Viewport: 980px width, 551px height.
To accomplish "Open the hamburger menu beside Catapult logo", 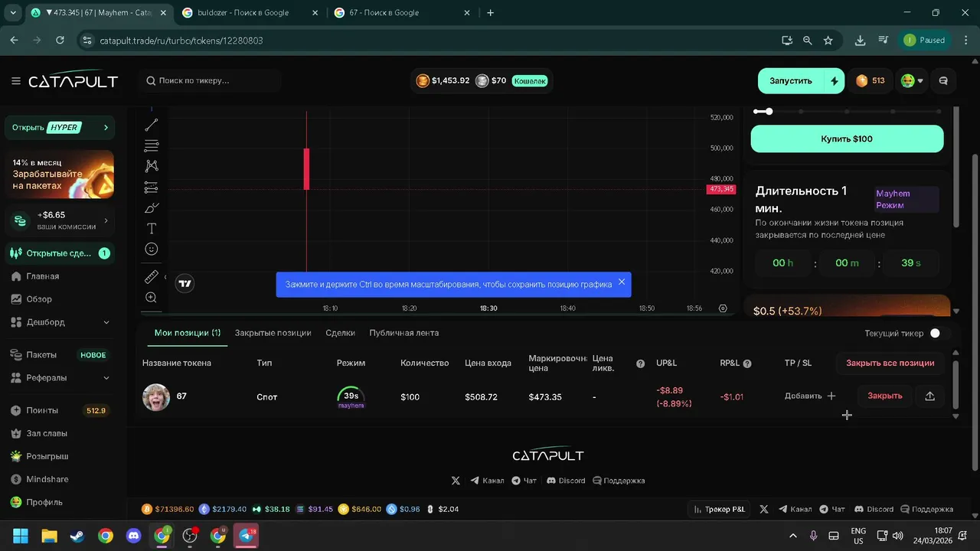I will (16, 81).
